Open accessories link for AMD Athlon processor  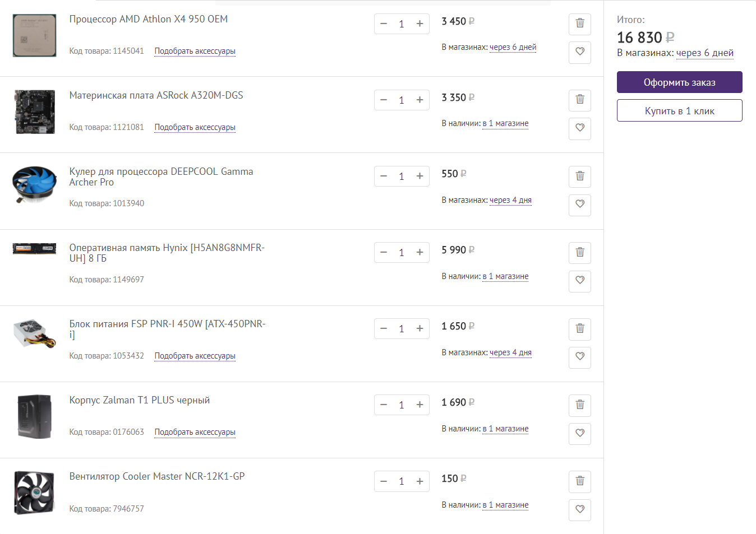click(x=195, y=51)
